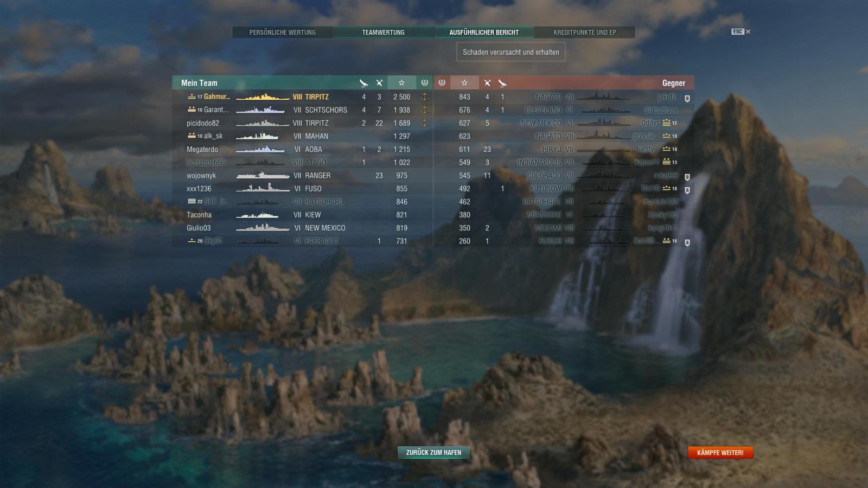Switch to the Teamwertung tab
This screenshot has height=488, width=868.
click(x=384, y=33)
